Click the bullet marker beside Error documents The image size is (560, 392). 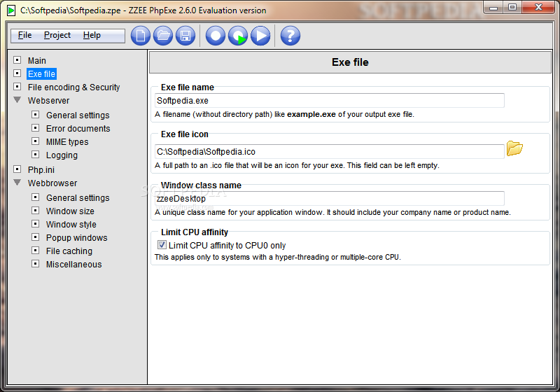[x=36, y=127]
